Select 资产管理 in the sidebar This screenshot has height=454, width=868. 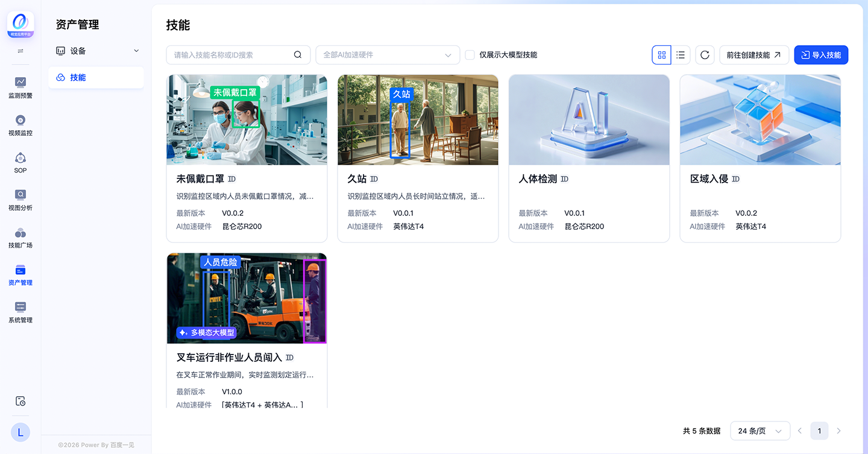point(20,274)
